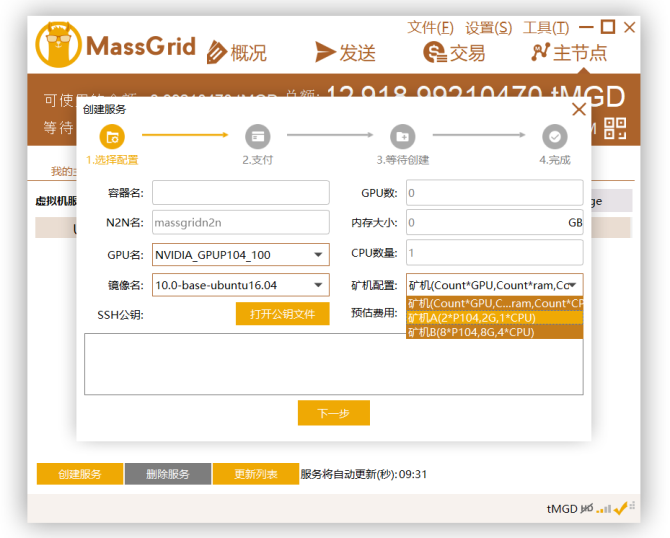The width and height of the screenshot is (670, 538).
Task: Click the waiting-for-creation step icon
Action: pyautogui.click(x=402, y=136)
